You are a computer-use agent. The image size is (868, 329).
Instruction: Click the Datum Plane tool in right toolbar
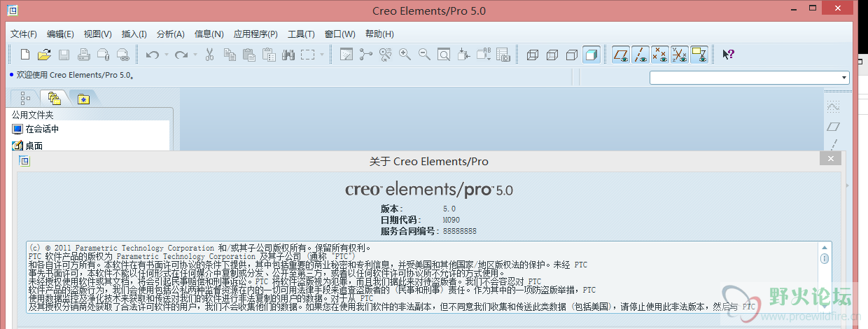[833, 126]
